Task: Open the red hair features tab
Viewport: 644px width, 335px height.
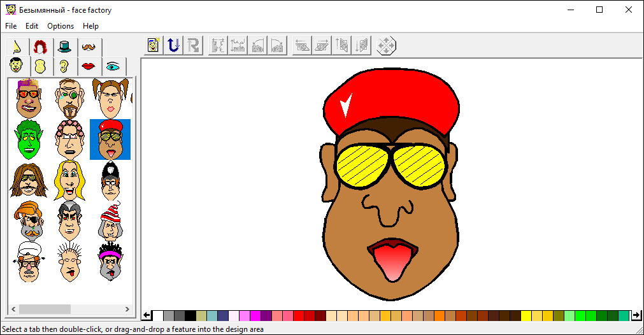Action: coord(40,47)
